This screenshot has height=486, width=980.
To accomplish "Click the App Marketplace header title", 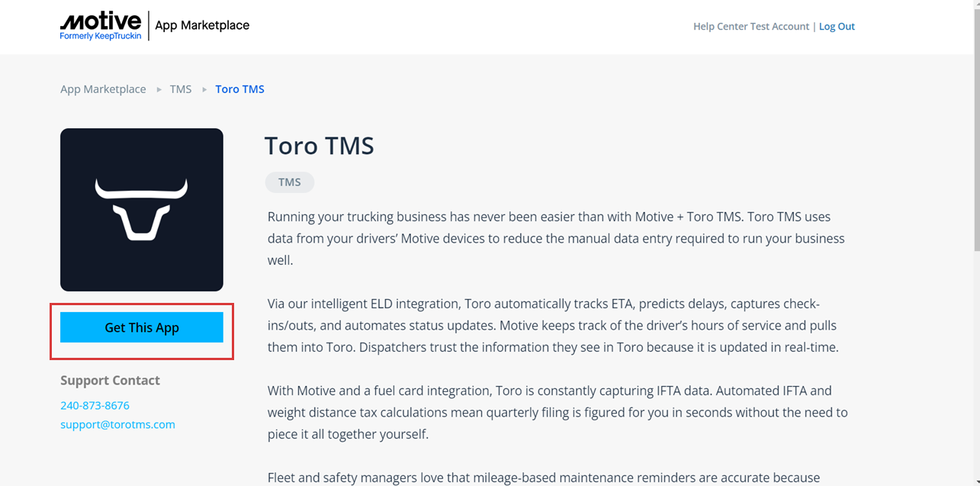I will pos(202,25).
